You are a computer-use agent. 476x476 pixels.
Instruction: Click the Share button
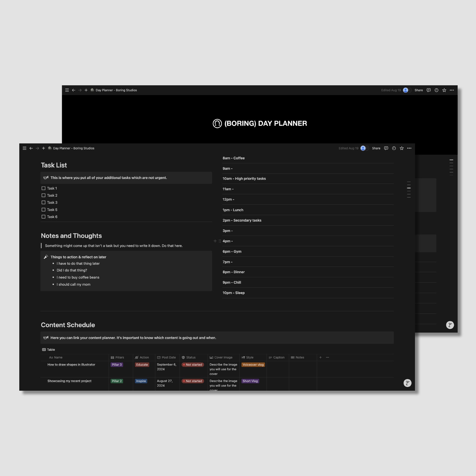click(376, 148)
